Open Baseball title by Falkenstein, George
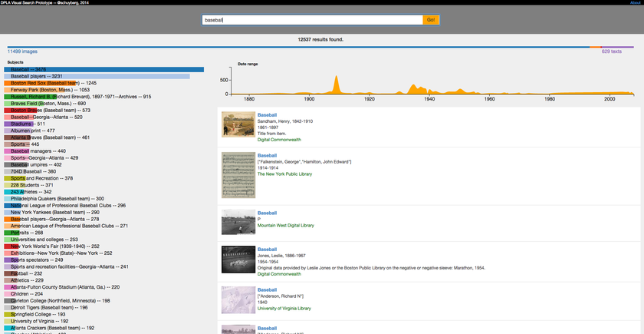 pyautogui.click(x=267, y=155)
